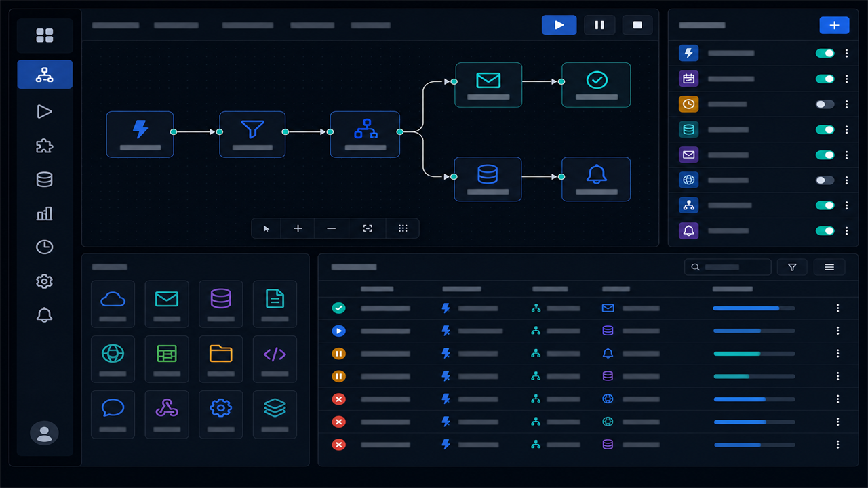Run the workflow with the blue play button
Image resolution: width=868 pixels, height=488 pixels.
[559, 25]
